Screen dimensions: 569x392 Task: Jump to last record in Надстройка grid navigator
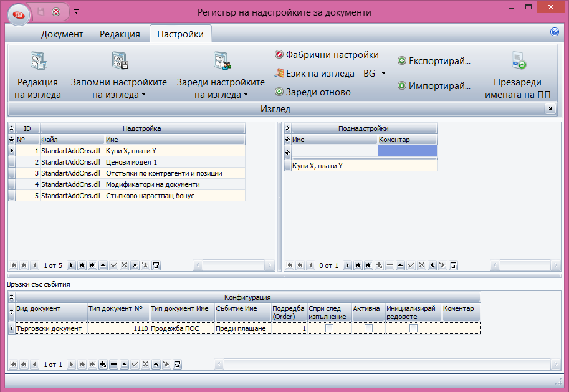[92, 265]
